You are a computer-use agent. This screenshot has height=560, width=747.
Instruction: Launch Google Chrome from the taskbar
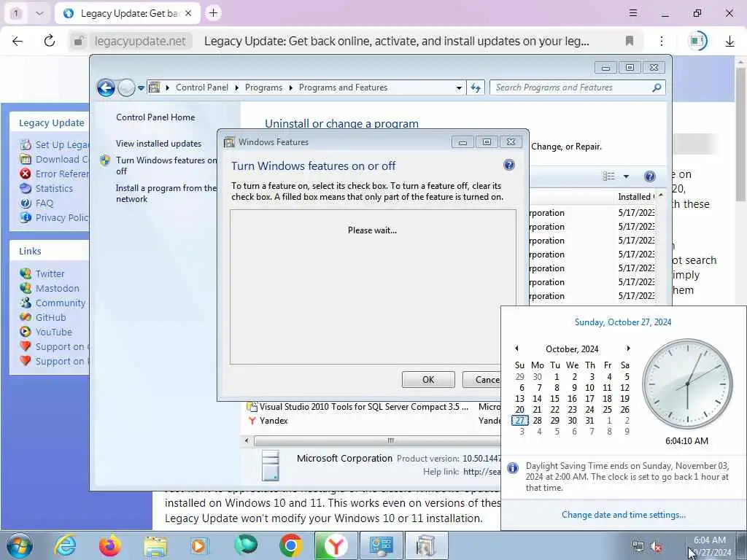[290, 545]
